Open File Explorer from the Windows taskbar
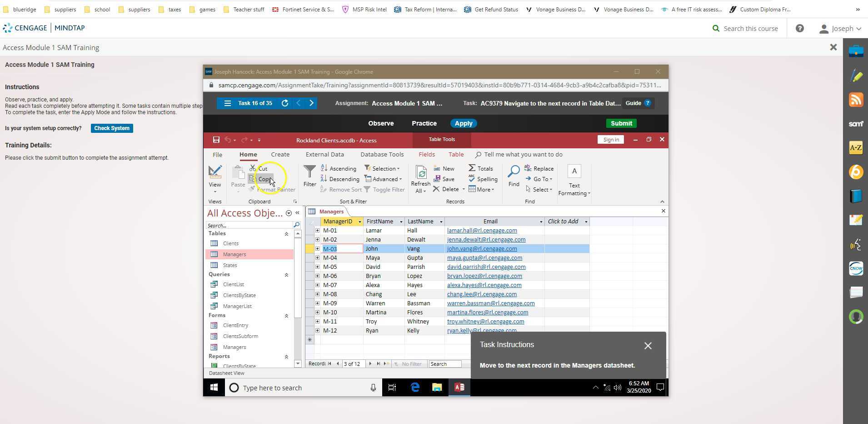This screenshot has height=424, width=868. [x=437, y=388]
